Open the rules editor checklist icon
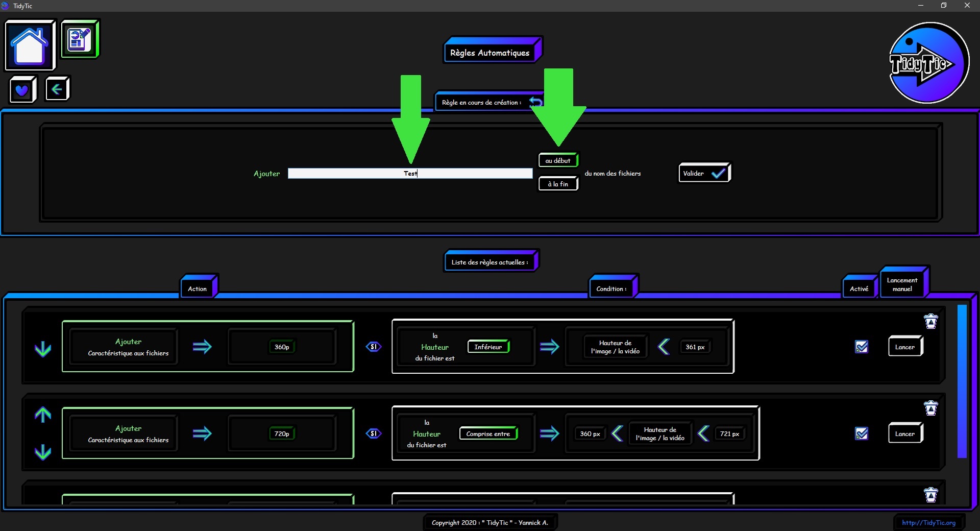Viewport: 980px width, 531px height. [80, 39]
